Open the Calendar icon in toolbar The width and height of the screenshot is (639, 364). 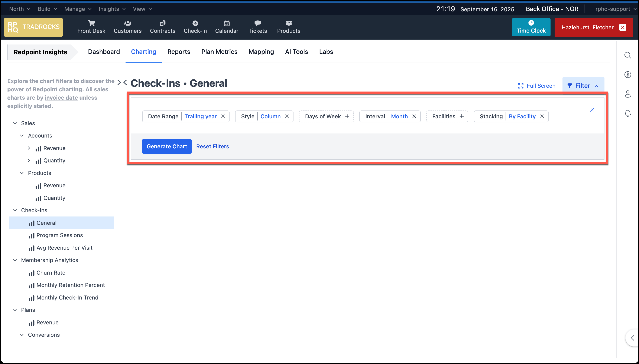[x=227, y=23]
